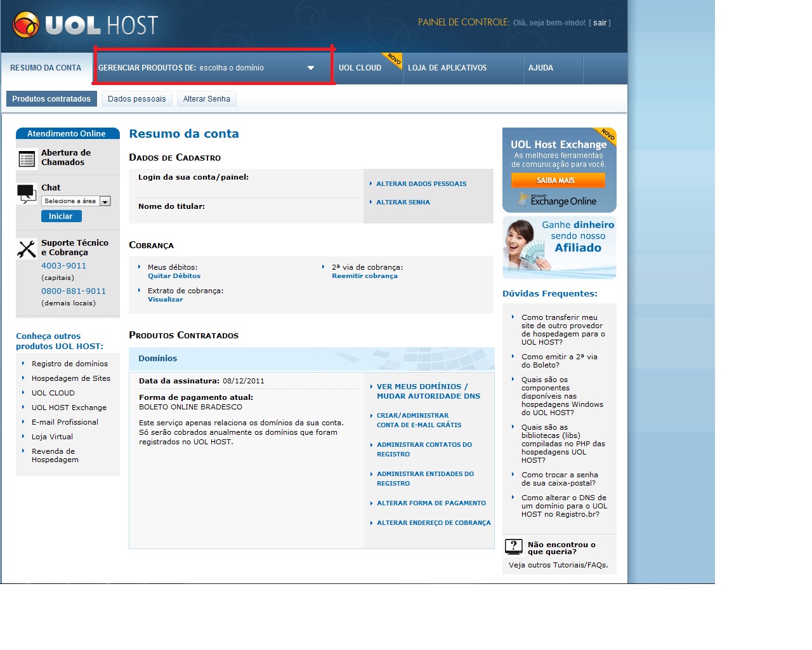Click the Domínios section header
The height and width of the screenshot is (650, 812).
tap(311, 359)
